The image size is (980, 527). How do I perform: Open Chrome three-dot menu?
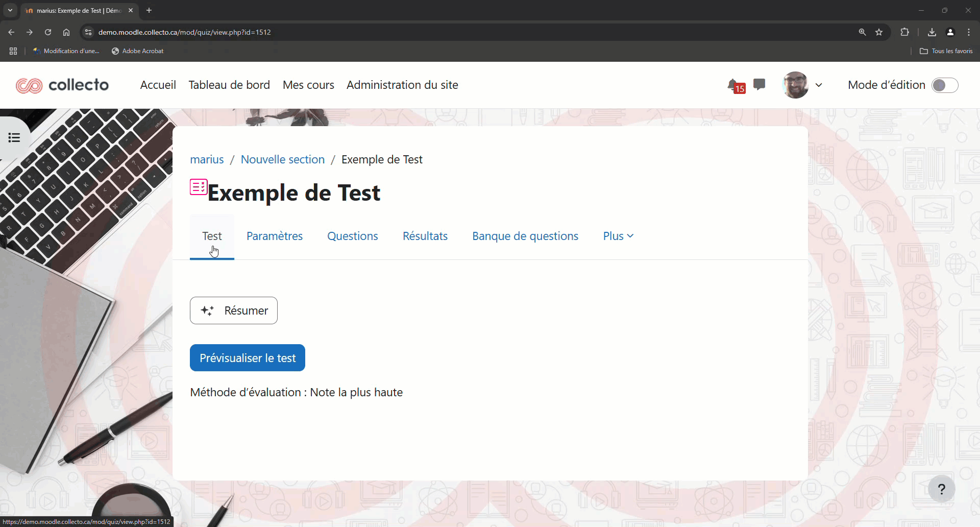click(969, 32)
